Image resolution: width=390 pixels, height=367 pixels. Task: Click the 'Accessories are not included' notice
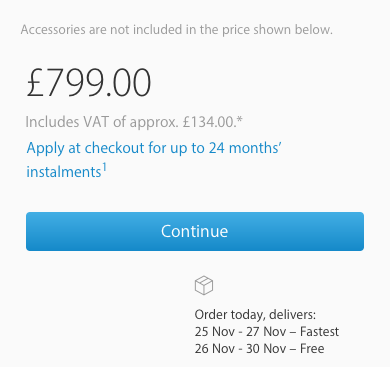(x=177, y=30)
